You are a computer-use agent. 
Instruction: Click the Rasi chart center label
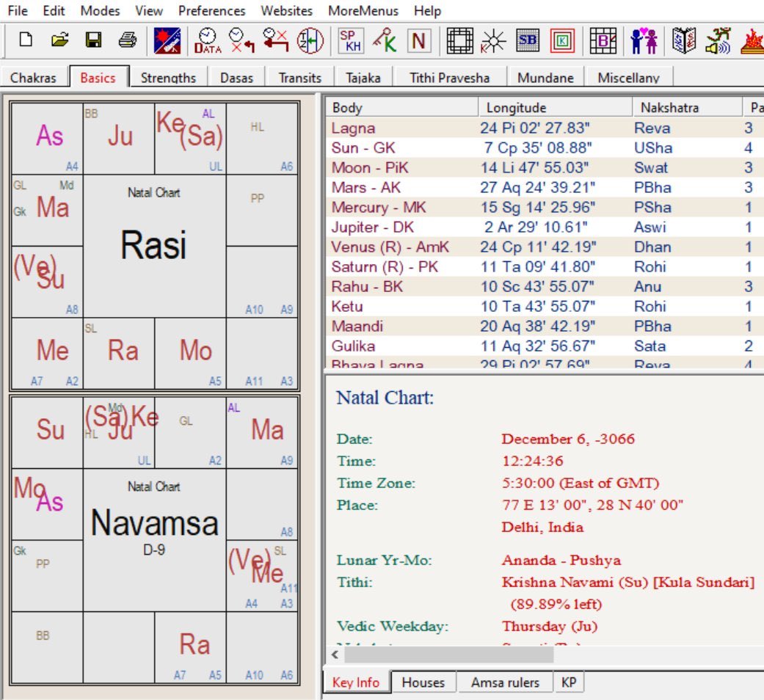coord(153,244)
